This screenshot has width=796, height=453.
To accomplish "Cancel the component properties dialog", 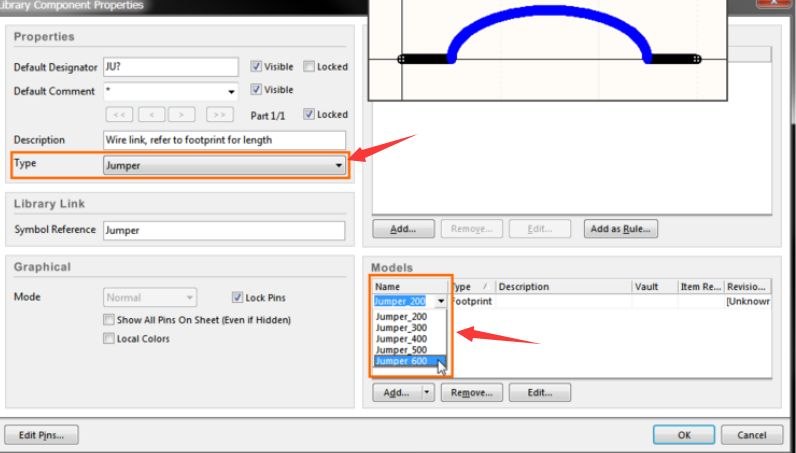I will tap(752, 435).
